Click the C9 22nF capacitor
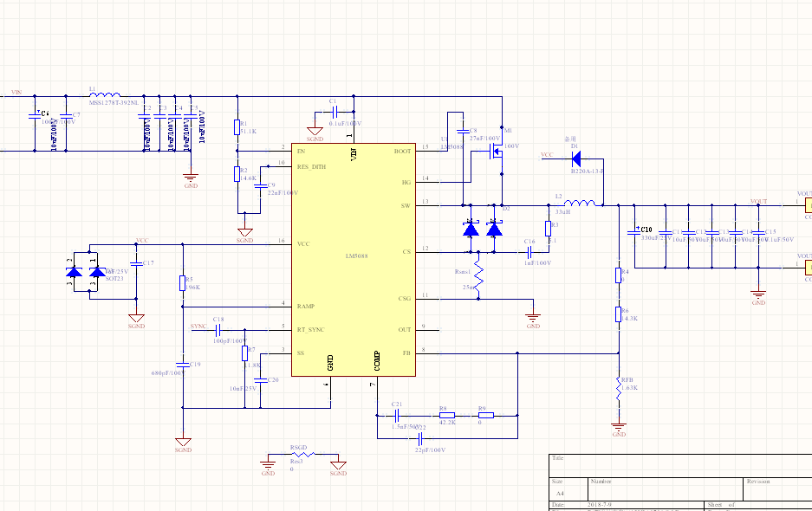This screenshot has width=812, height=511. tap(261, 185)
